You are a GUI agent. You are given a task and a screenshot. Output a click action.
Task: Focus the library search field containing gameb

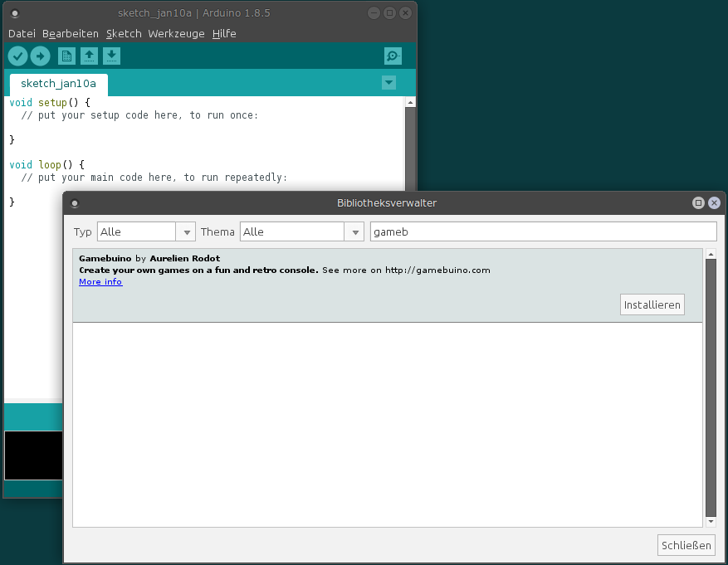click(542, 232)
